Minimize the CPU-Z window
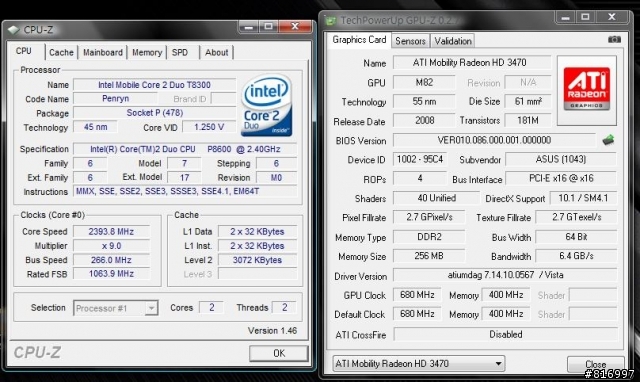The width and height of the screenshot is (640, 382). 249,27
